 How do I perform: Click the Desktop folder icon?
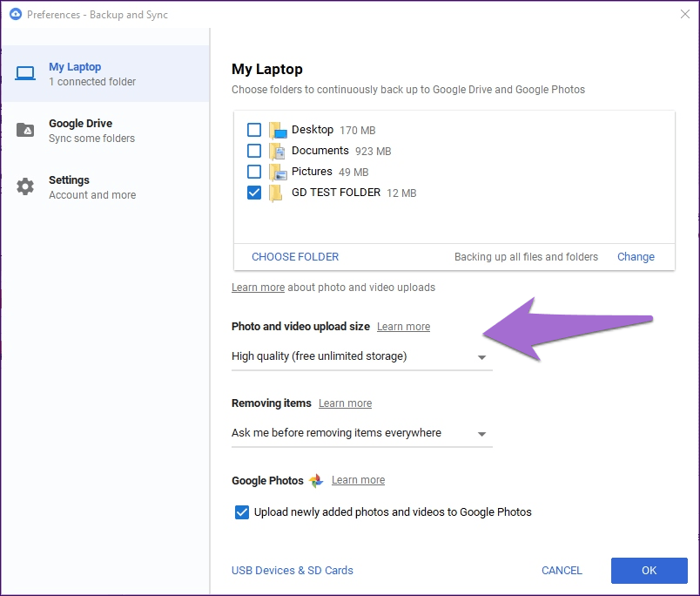(278, 131)
